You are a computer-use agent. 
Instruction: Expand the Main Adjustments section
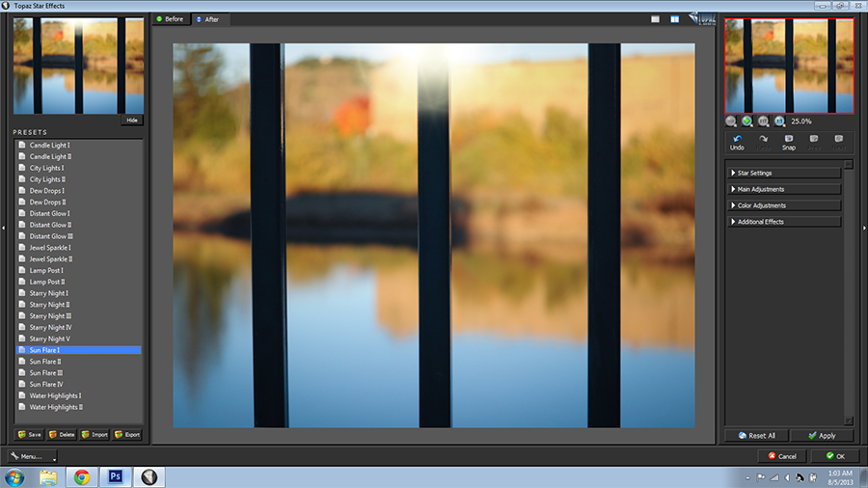783,189
